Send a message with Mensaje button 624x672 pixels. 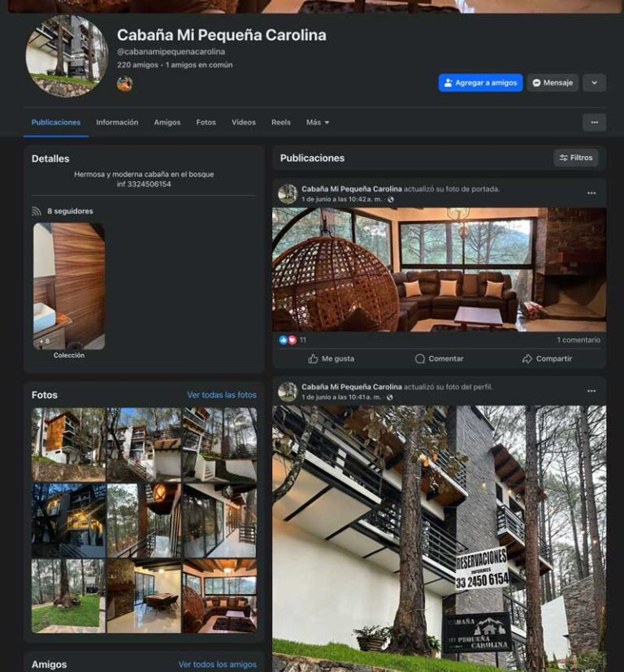click(552, 83)
